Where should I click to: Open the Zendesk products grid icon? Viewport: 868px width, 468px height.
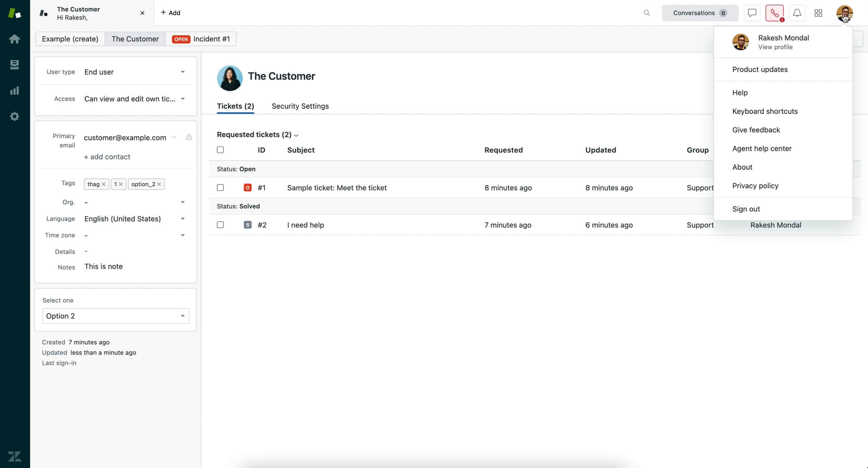coord(819,13)
